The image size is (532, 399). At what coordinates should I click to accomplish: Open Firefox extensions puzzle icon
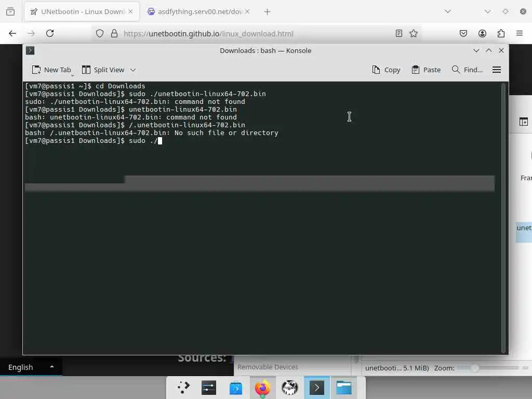click(501, 33)
